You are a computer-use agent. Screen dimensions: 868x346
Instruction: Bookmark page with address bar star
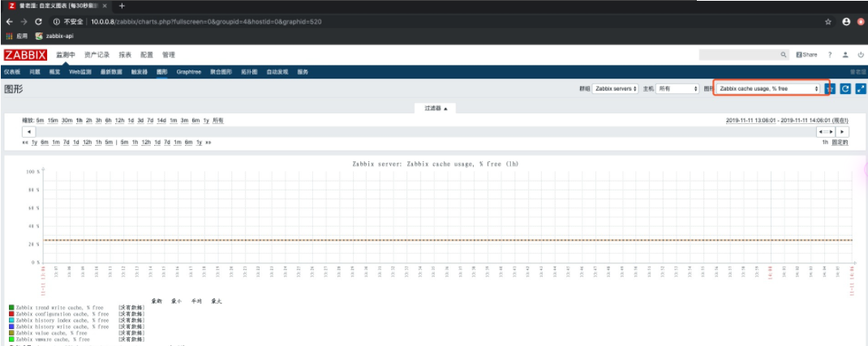click(x=828, y=22)
